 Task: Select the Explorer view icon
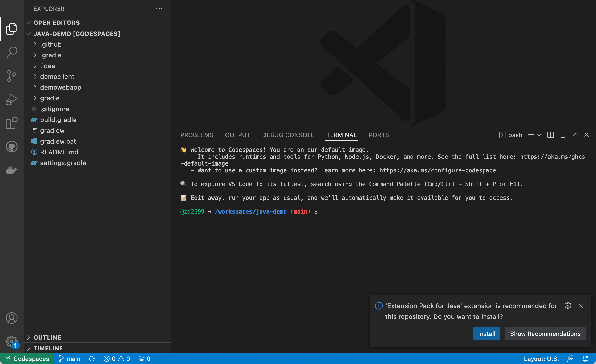(12, 29)
